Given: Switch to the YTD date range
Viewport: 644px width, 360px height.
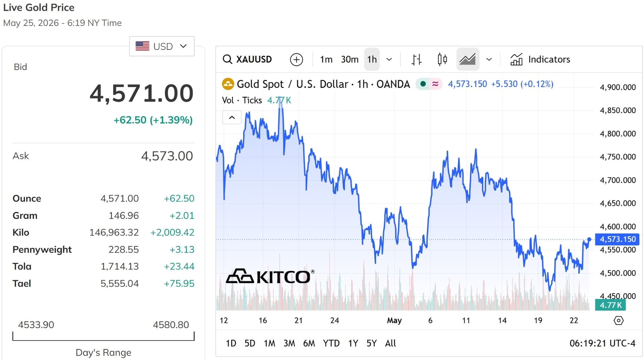Looking at the screenshot, I should [331, 343].
